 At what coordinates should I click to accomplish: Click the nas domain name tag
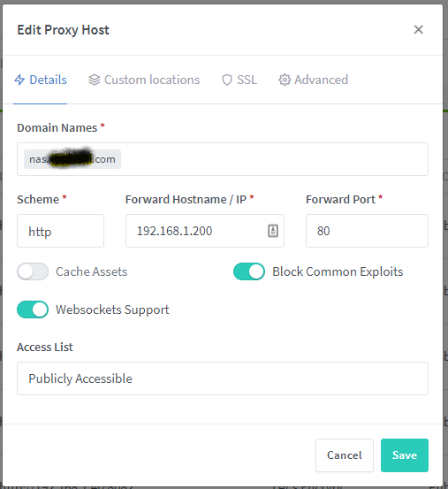click(x=72, y=159)
